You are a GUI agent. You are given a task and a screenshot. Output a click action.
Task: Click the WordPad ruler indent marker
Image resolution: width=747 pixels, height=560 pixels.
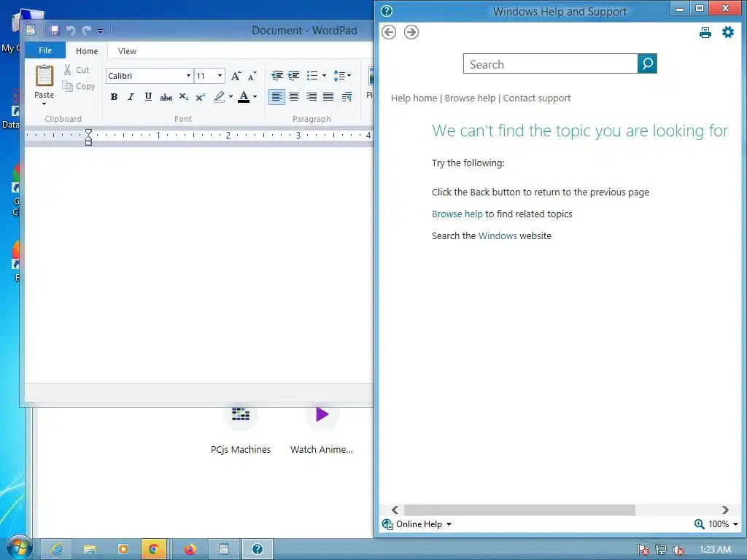coord(88,136)
